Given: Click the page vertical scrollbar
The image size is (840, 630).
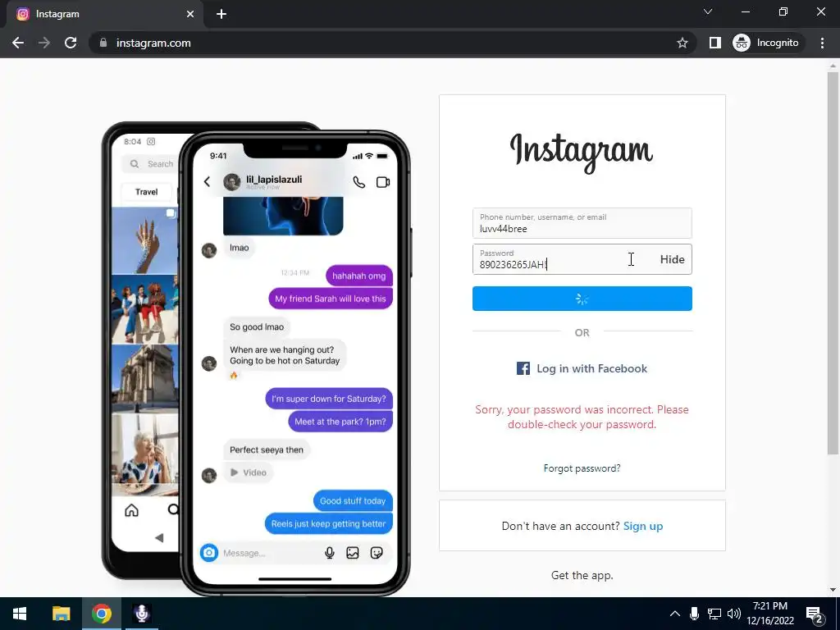Looking at the screenshot, I should point(833,262).
